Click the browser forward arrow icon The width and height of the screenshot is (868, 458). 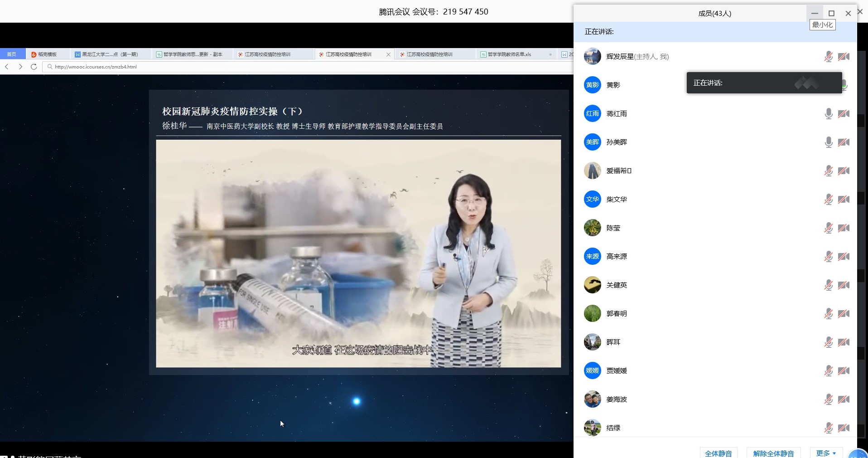point(20,67)
